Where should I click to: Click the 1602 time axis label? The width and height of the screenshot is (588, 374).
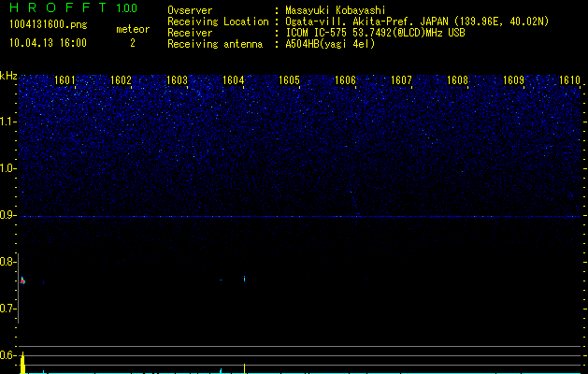(122, 80)
